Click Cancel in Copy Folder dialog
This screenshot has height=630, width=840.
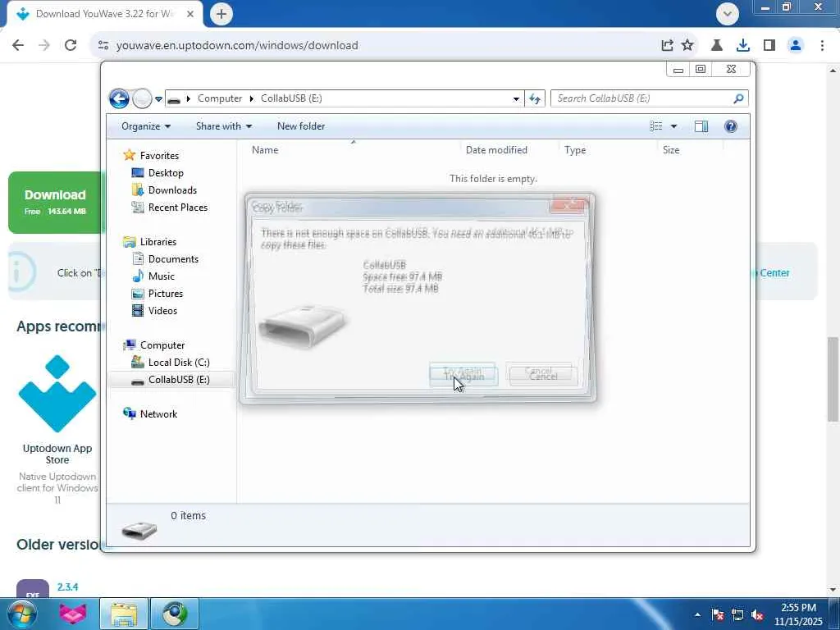click(543, 374)
